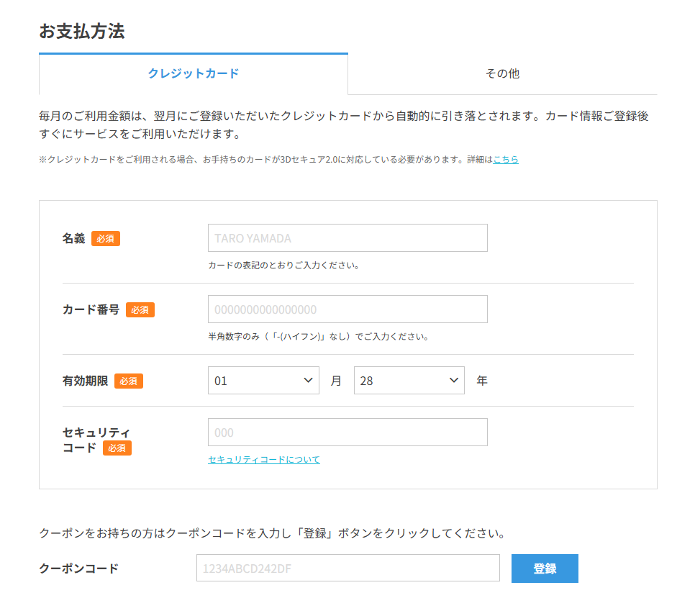
Task: Click the 必須 badge beside セキュリティコード
Action: (117, 448)
